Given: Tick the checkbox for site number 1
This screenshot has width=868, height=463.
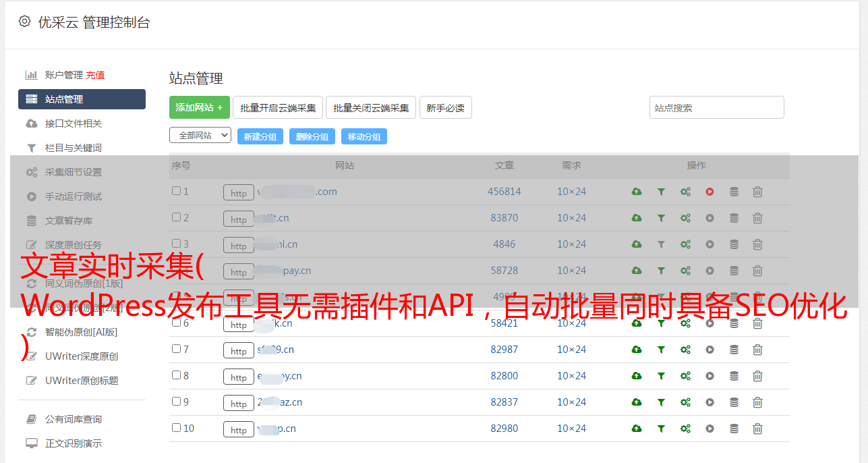Looking at the screenshot, I should point(176,191).
